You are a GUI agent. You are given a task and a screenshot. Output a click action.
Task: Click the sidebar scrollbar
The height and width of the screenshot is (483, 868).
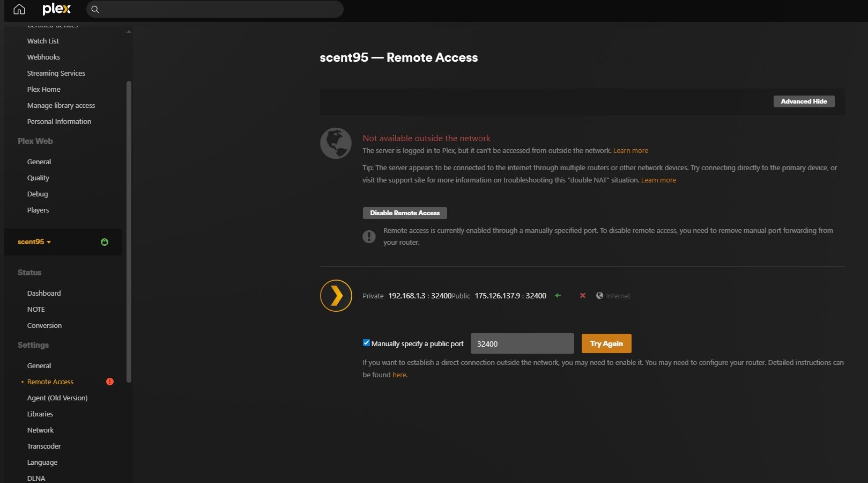129,232
